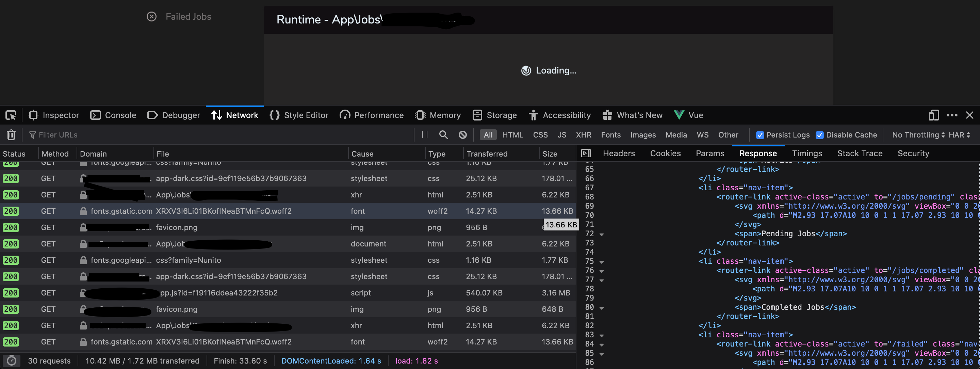Viewport: 980px width, 369px height.
Task: Open the What's New panel
Action: [x=632, y=115]
